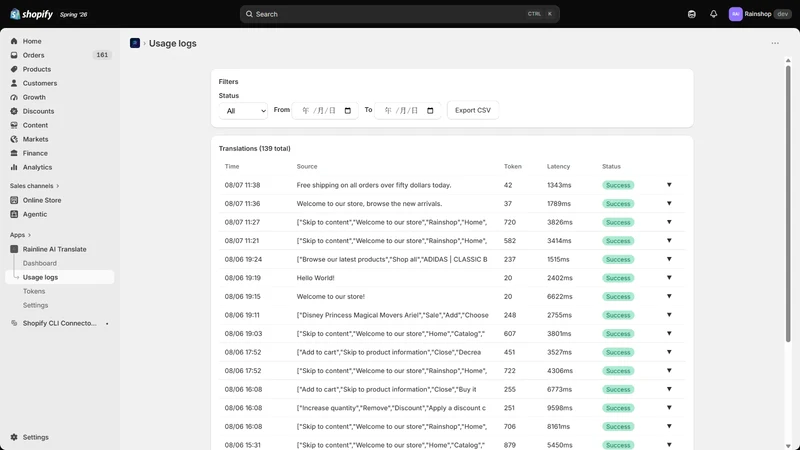Open the From date calendar picker

tap(348, 111)
